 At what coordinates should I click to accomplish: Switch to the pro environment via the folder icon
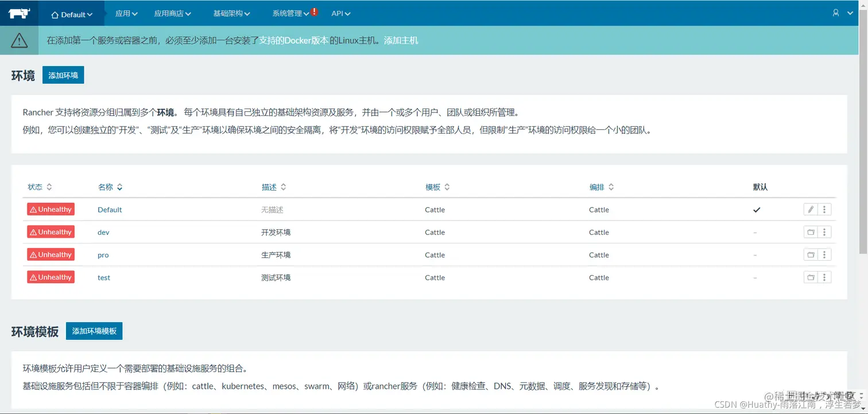click(x=811, y=255)
